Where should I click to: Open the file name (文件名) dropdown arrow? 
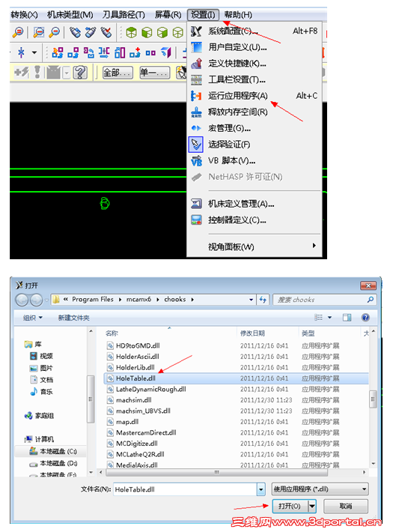pos(261,489)
